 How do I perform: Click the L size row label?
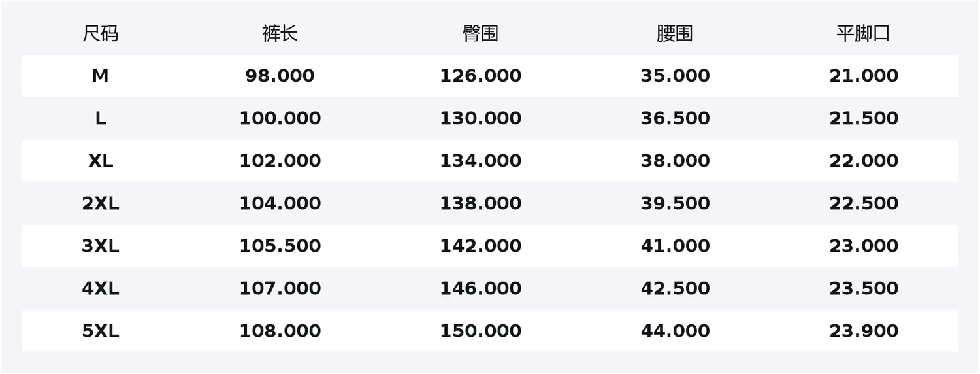pos(100,118)
